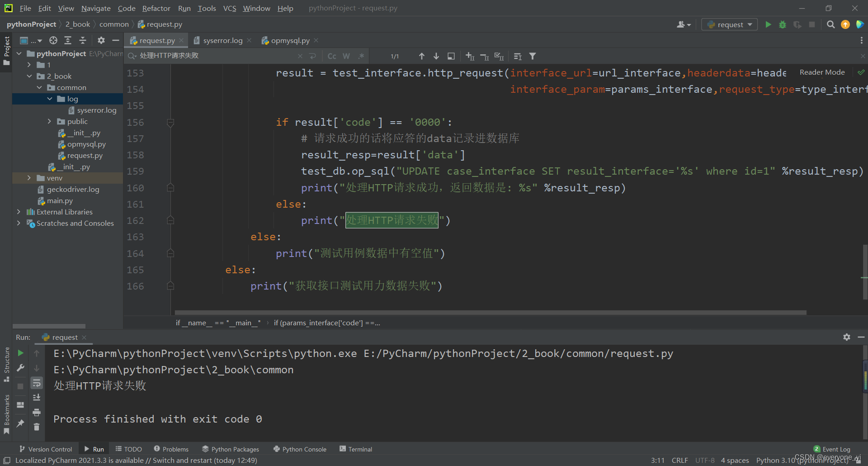Toggle Reader Mode in editor
The image size is (868, 466).
click(822, 72)
